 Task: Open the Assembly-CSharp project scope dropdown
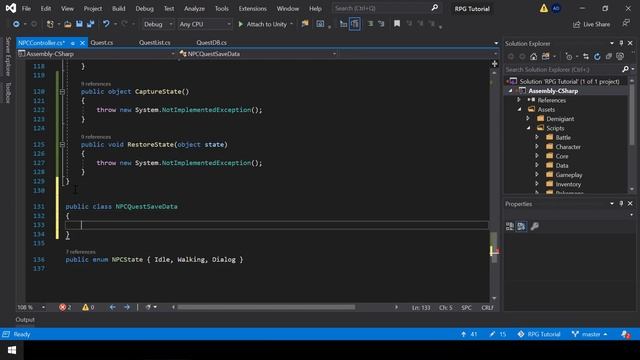click(x=96, y=54)
